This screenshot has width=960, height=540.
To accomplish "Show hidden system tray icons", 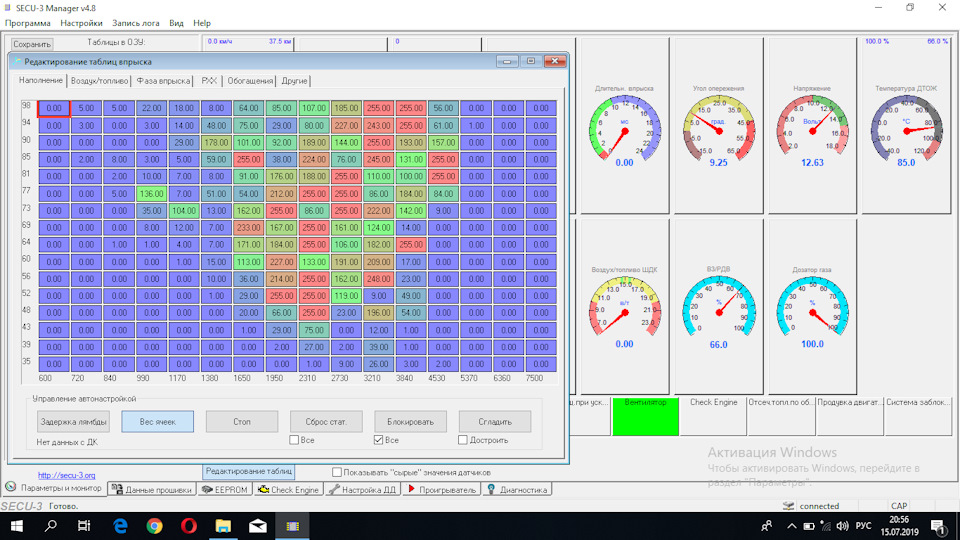I will pyautogui.click(x=792, y=526).
